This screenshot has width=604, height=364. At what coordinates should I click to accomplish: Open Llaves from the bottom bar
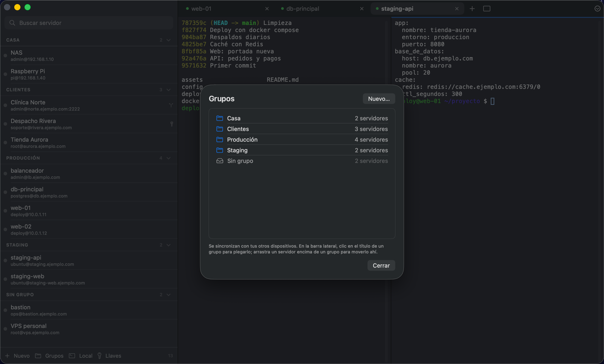tap(109, 356)
